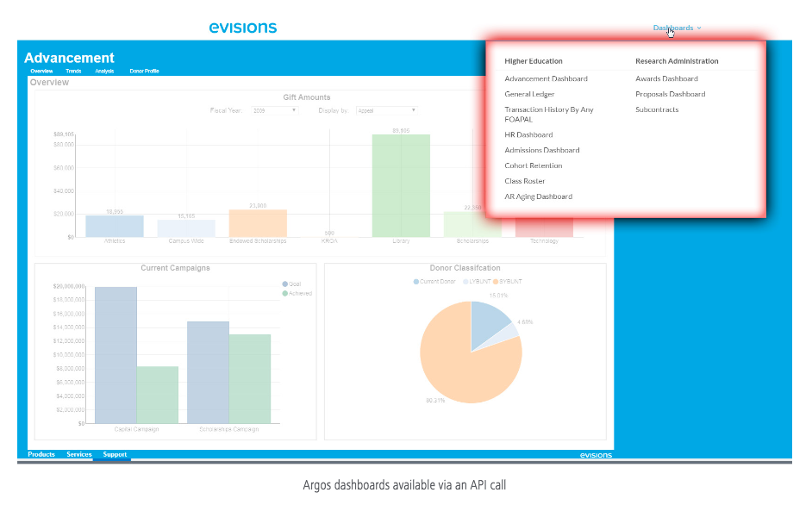Click the Endowed Scholarships bar
The height and width of the screenshot is (505, 812).
tap(258, 223)
